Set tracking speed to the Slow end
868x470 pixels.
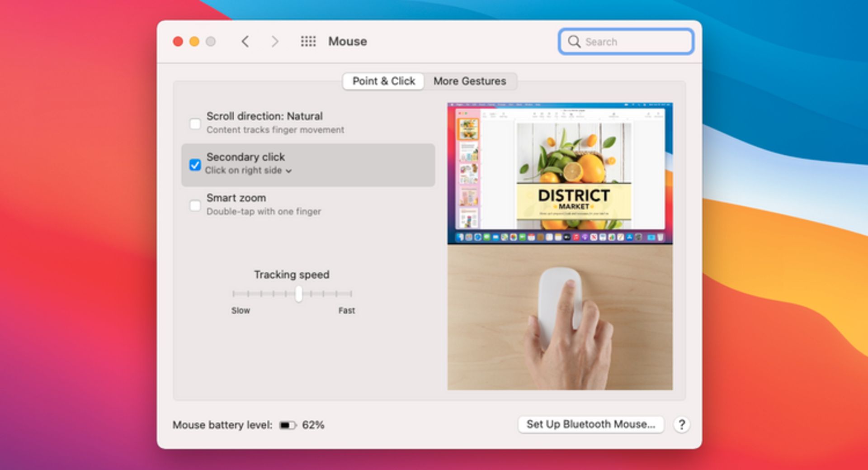tap(233, 294)
